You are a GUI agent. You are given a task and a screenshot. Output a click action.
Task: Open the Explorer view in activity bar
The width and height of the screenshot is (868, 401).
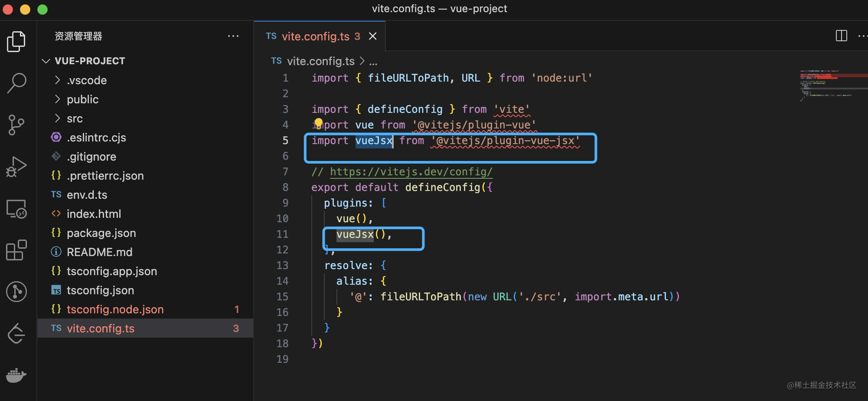coord(16,42)
